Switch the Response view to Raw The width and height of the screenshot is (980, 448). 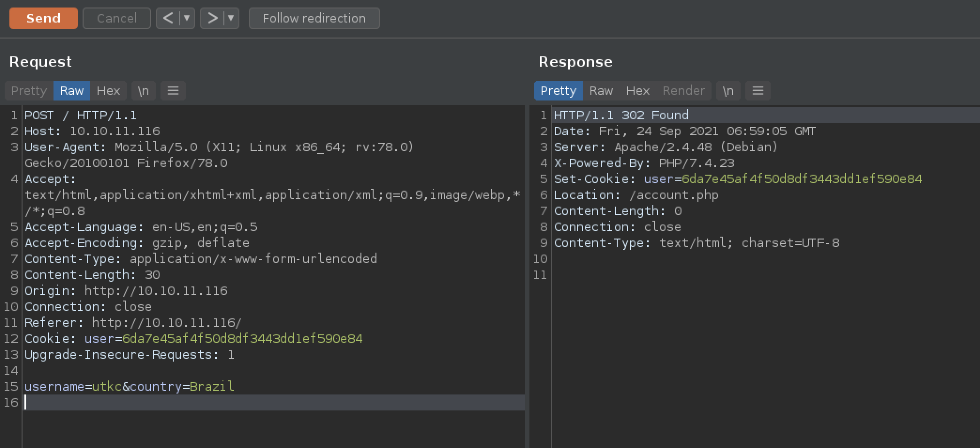pyautogui.click(x=601, y=91)
